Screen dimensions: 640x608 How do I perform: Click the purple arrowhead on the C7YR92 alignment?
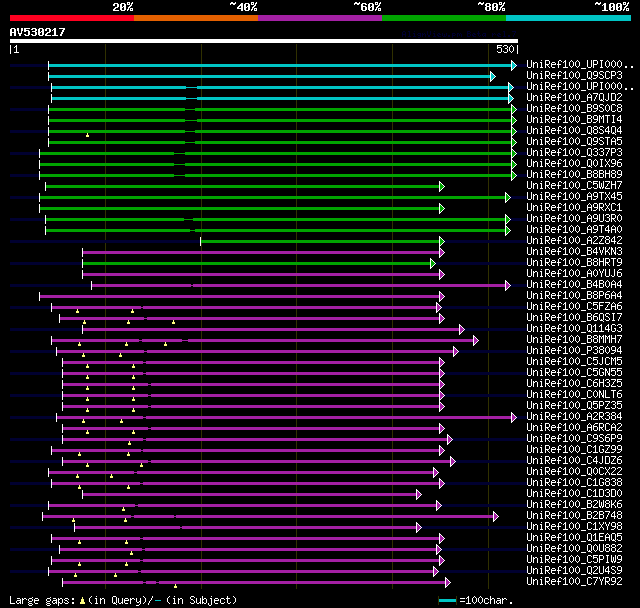(x=448, y=583)
